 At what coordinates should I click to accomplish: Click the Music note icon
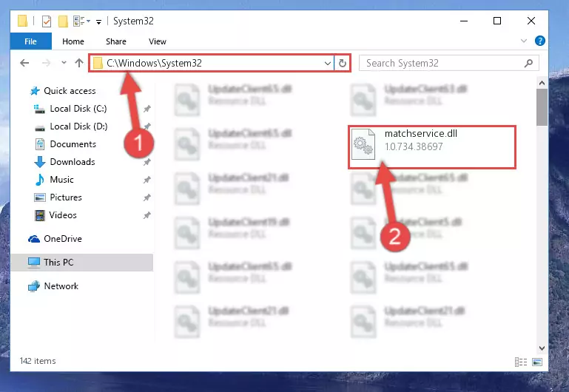[39, 180]
